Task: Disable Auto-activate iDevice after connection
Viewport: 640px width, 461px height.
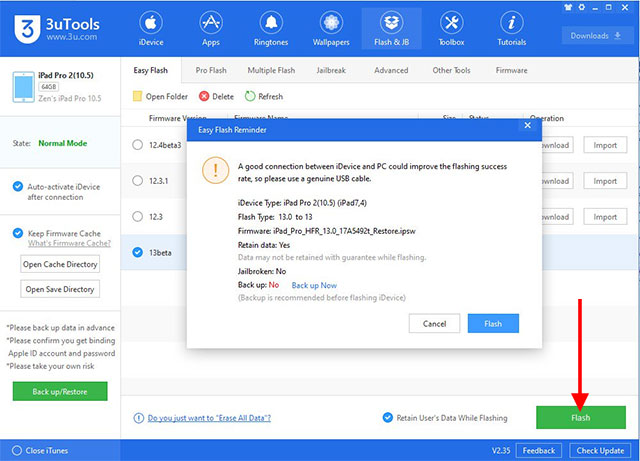Action: coord(18,187)
